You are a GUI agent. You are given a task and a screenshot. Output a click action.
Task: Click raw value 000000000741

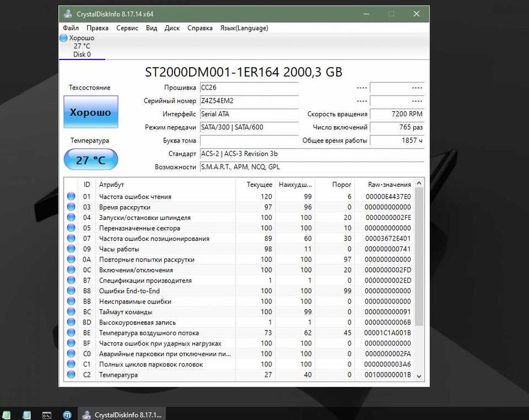388,249
